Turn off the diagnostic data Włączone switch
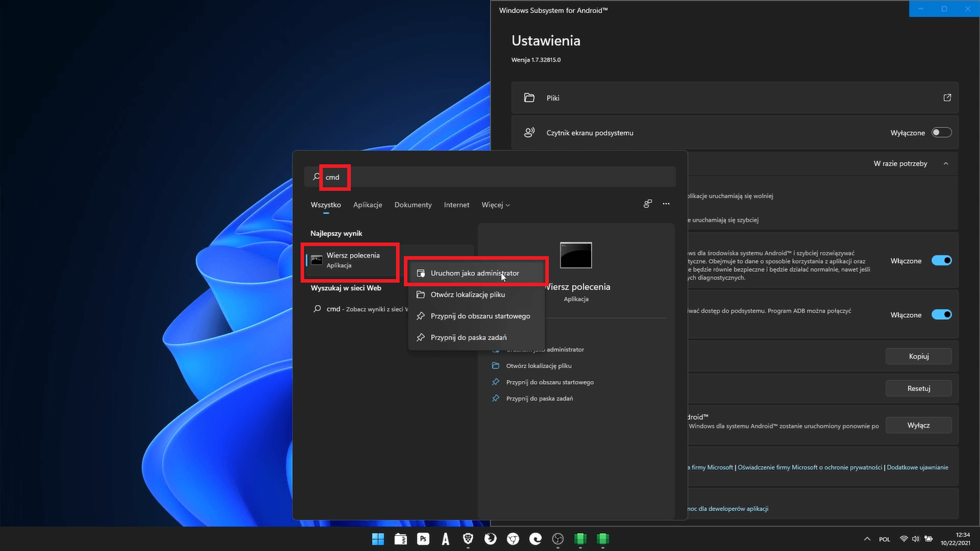980x551 pixels. (x=941, y=260)
